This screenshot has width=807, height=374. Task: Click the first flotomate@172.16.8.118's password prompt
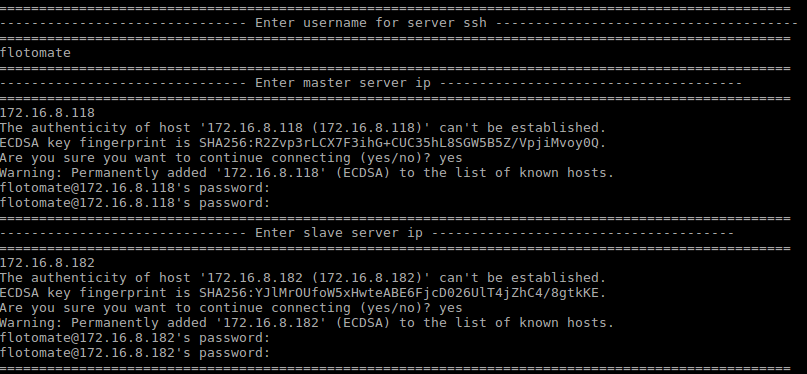(x=135, y=188)
